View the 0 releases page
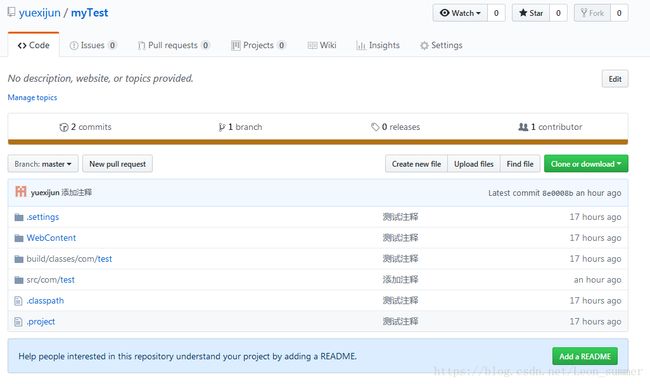The height and width of the screenshot is (384, 650). pyautogui.click(x=395, y=127)
